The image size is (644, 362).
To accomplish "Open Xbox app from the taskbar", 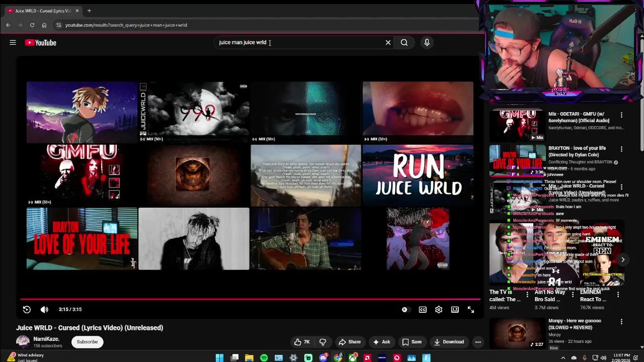I will pyautogui.click(x=353, y=358).
